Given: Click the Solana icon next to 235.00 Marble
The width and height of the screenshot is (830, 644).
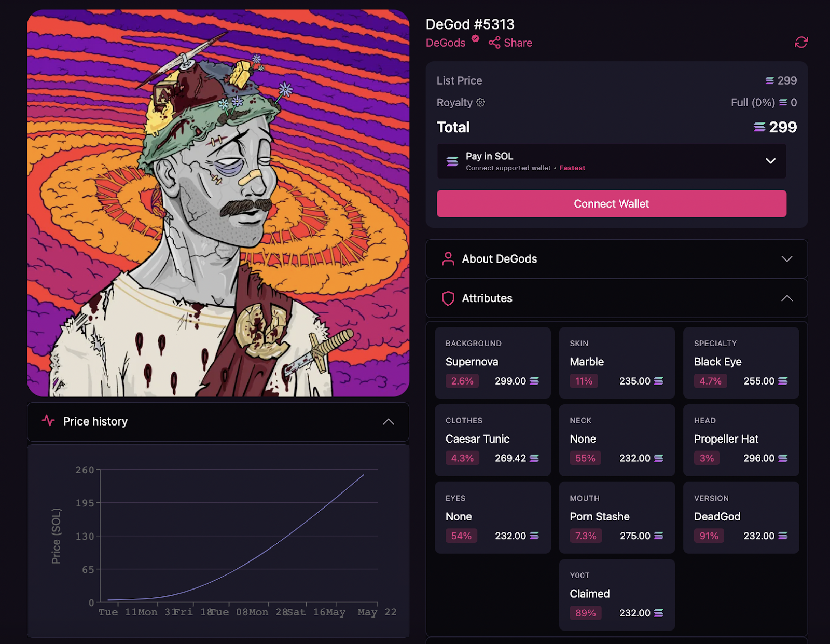Looking at the screenshot, I should click(658, 381).
